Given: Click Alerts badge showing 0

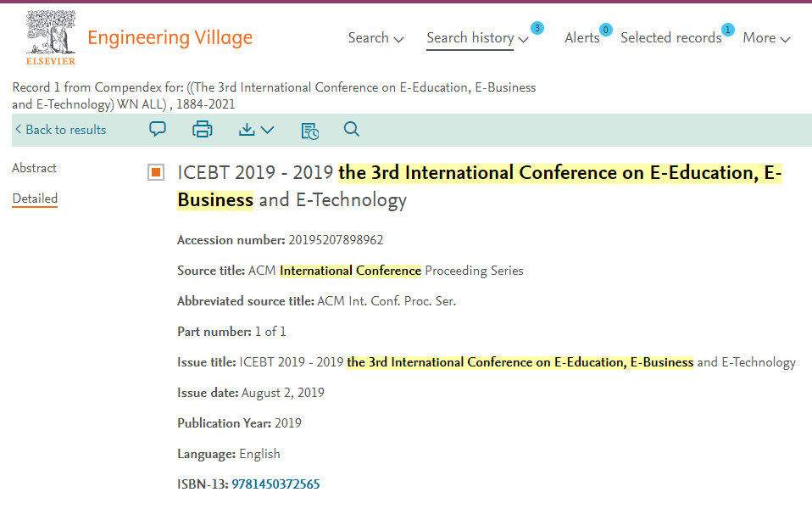Looking at the screenshot, I should (605, 30).
